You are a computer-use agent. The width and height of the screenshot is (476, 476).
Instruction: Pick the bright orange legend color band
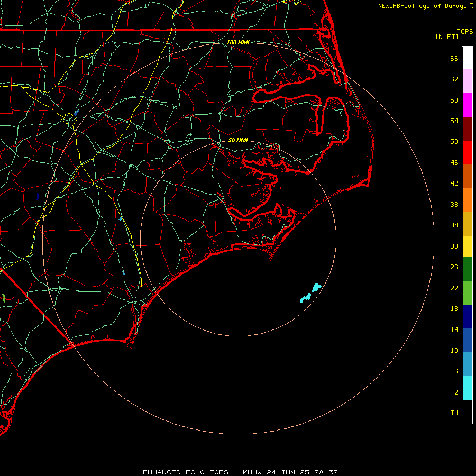(467, 200)
